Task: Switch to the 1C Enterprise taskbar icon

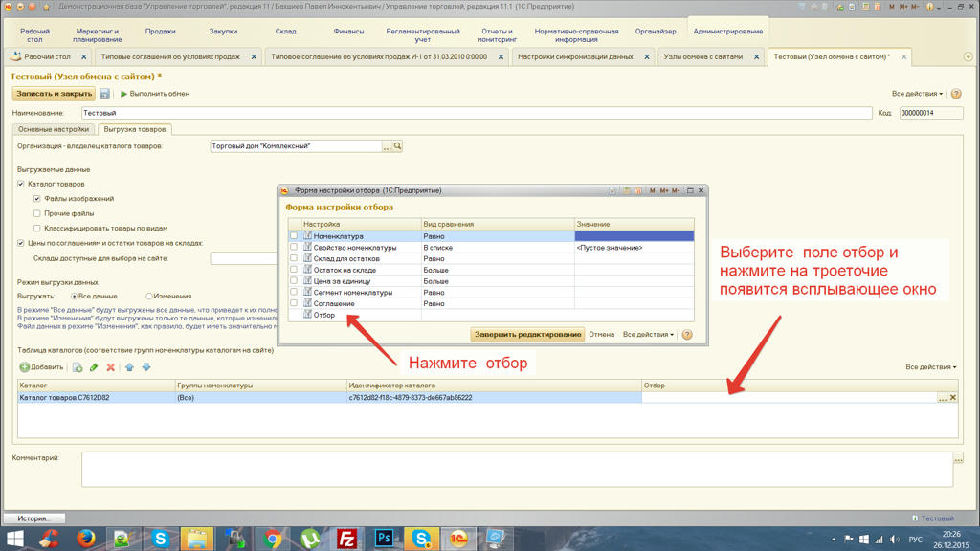Action: tap(458, 539)
